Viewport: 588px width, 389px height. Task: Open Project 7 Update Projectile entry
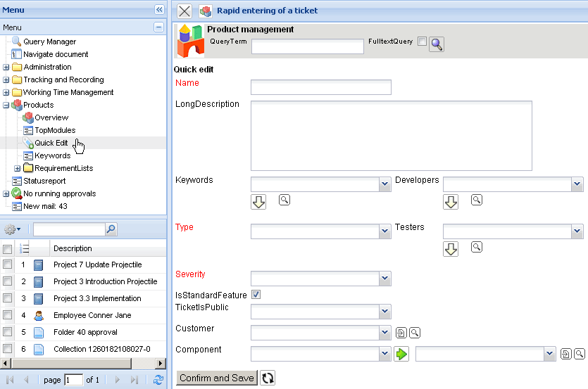pyautogui.click(x=97, y=264)
